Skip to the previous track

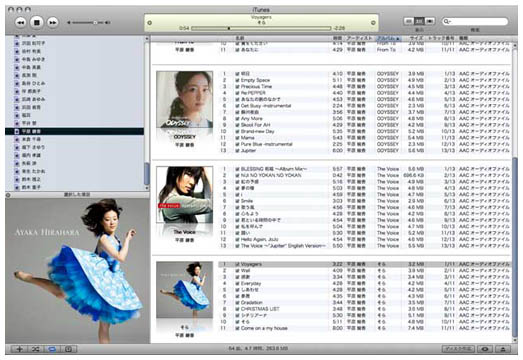[x=20, y=22]
